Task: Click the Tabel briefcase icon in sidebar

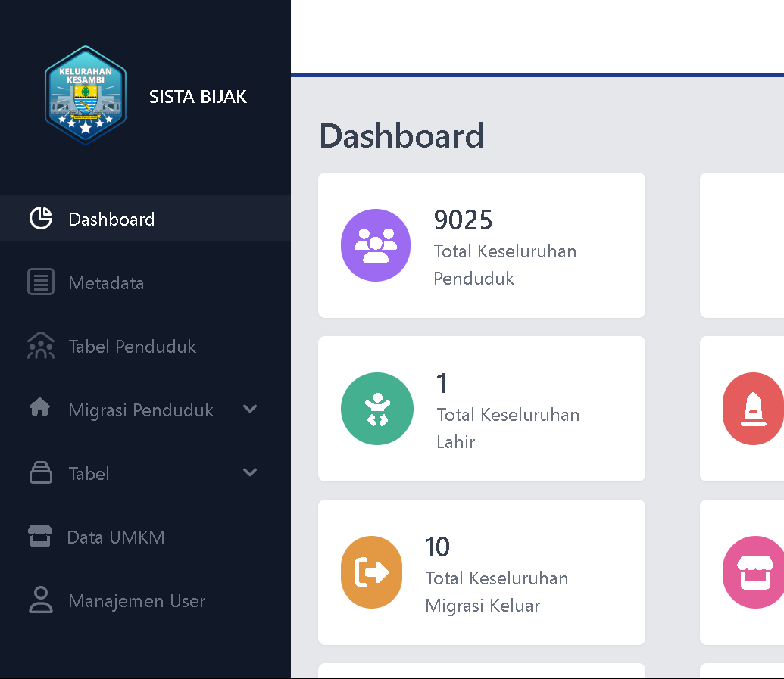Action: (40, 473)
